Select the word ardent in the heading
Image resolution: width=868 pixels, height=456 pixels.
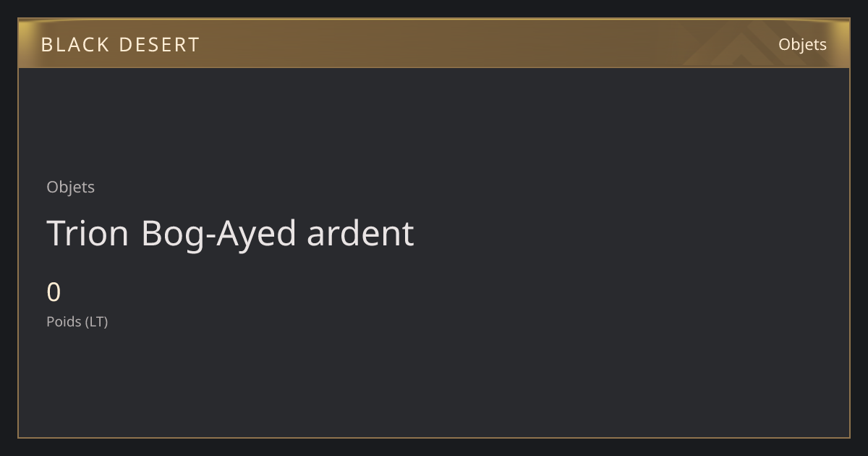[x=360, y=233]
